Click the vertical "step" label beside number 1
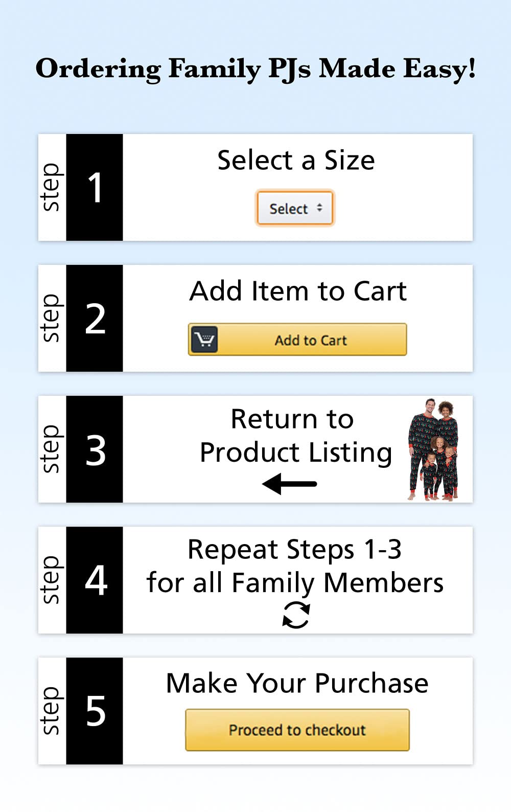 [52, 188]
